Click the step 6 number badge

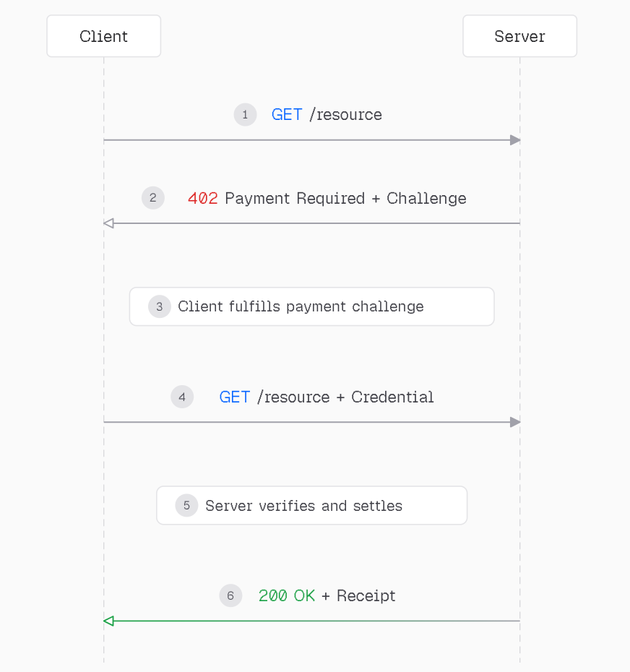(230, 595)
